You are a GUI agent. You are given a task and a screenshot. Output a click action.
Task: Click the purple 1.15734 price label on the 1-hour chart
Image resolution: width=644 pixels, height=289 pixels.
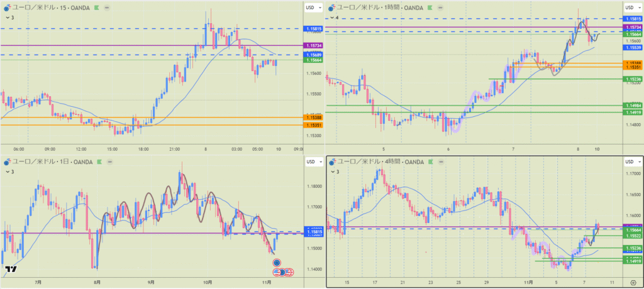[x=632, y=28]
